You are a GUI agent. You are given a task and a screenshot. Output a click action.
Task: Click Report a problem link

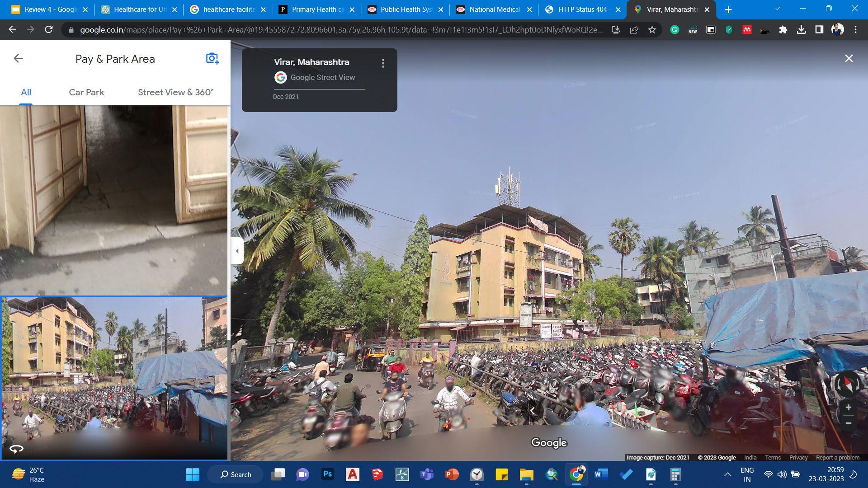tap(837, 457)
